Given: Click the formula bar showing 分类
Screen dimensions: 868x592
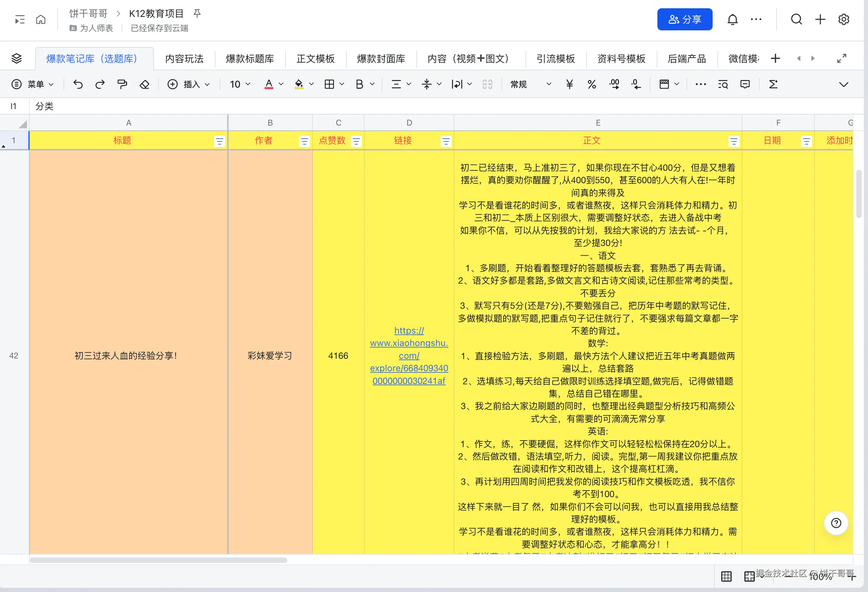Looking at the screenshot, I should click(446, 106).
